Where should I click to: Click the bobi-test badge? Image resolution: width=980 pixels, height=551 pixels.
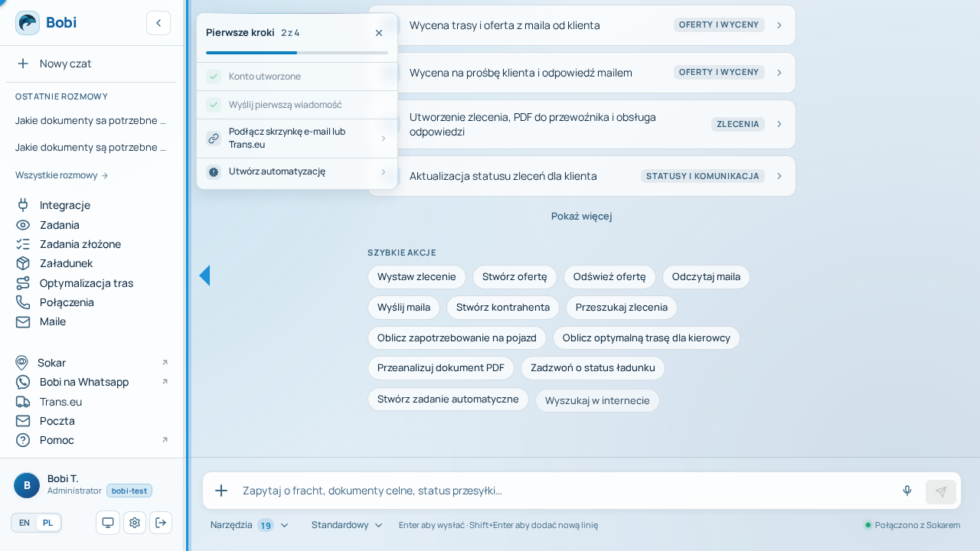click(x=129, y=491)
